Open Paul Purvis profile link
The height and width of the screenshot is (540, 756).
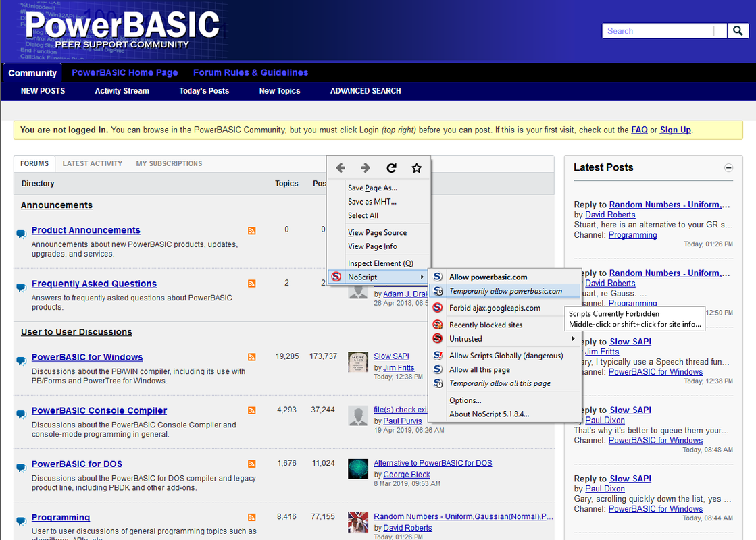point(403,421)
